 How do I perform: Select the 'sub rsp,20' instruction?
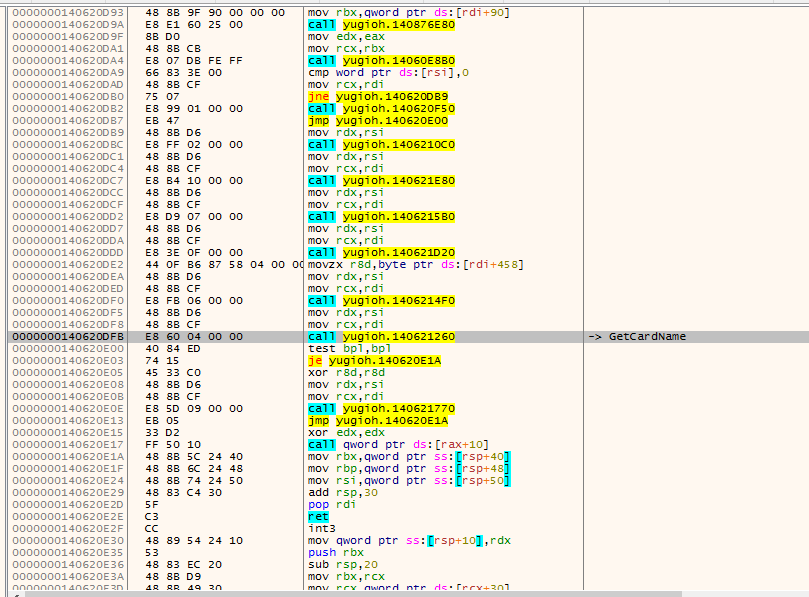[x=343, y=564]
